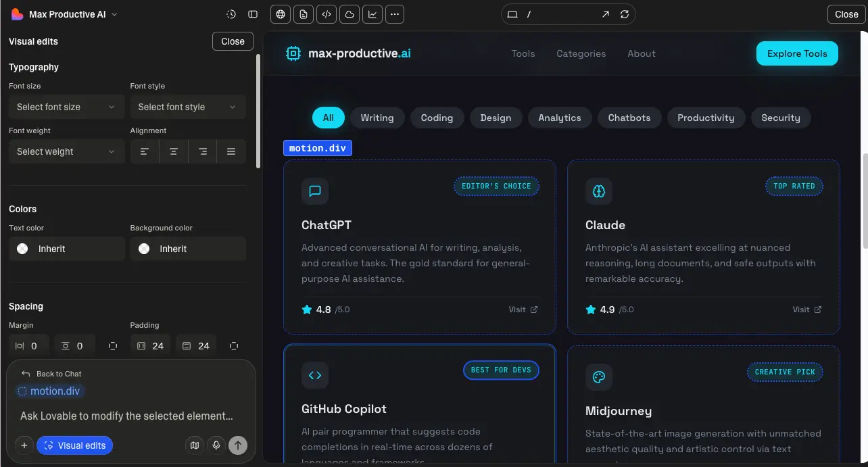The image size is (868, 467).
Task: Click the Explore Tools button
Action: tap(797, 53)
